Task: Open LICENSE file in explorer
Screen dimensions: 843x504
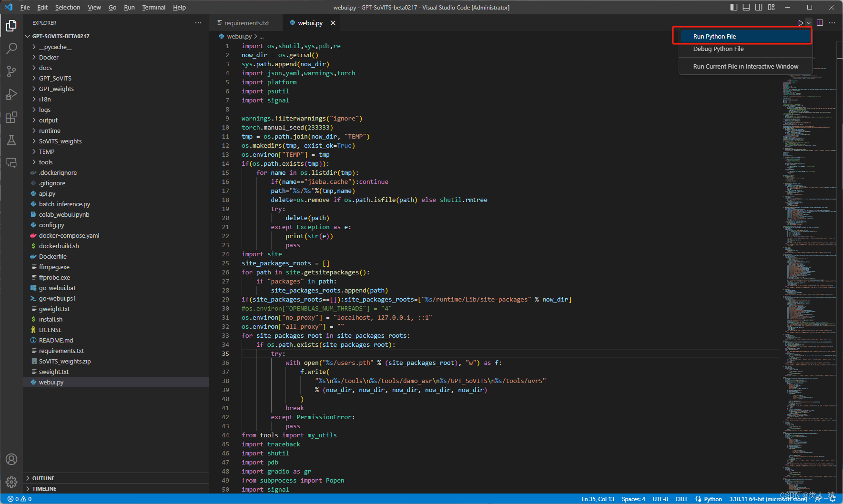Action: pyautogui.click(x=117, y=330)
